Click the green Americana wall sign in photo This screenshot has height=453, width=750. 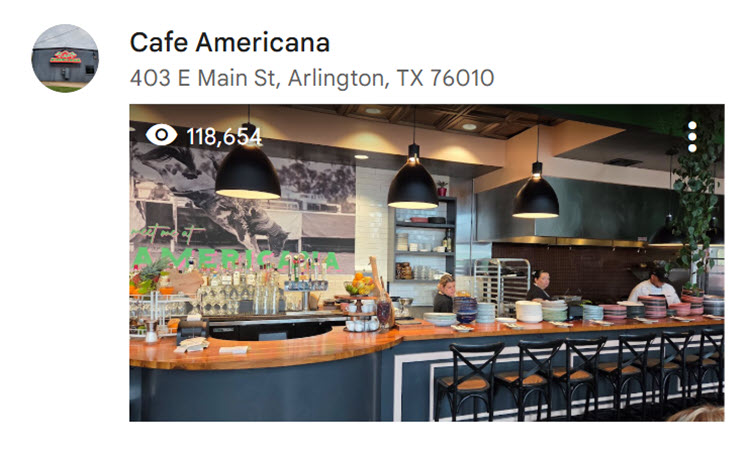tap(234, 258)
